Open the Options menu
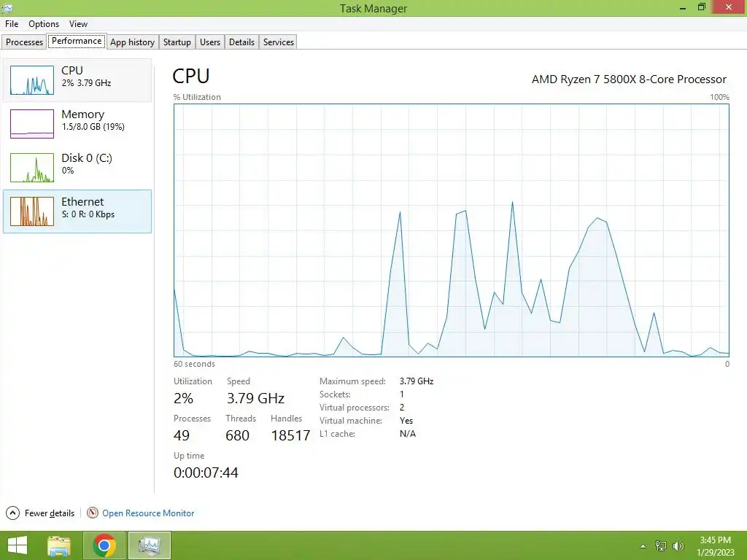 click(x=43, y=24)
